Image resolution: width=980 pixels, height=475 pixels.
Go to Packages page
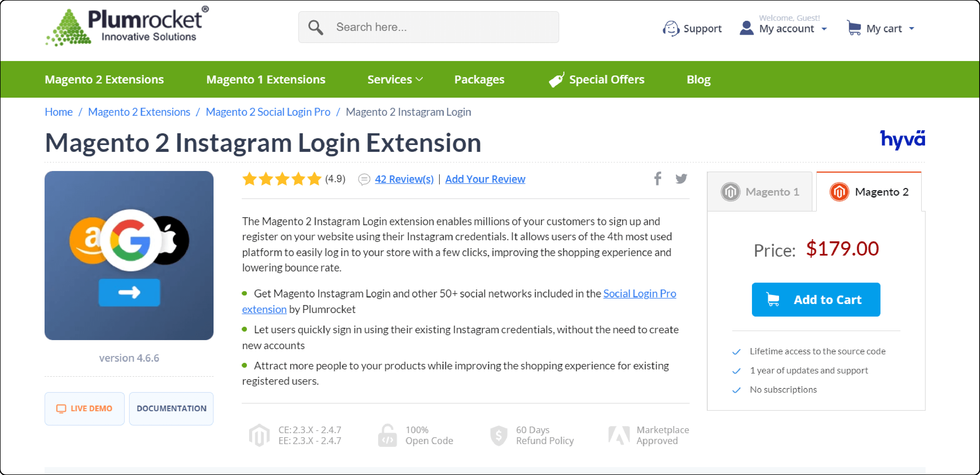(479, 79)
